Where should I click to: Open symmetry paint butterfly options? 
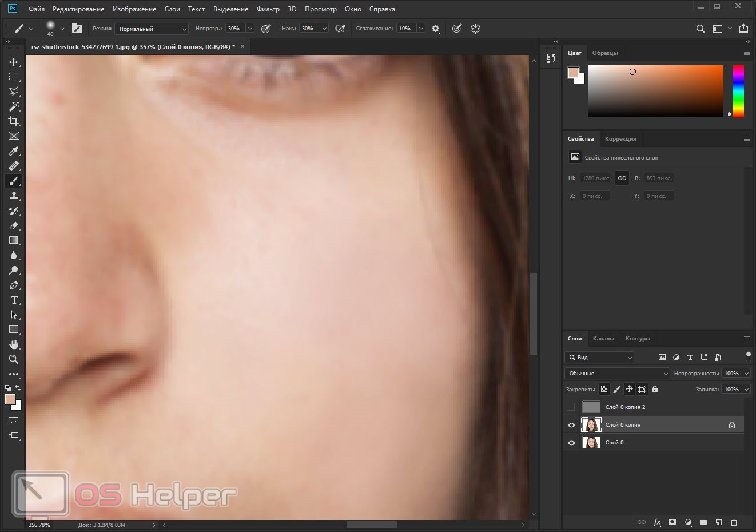click(x=475, y=29)
